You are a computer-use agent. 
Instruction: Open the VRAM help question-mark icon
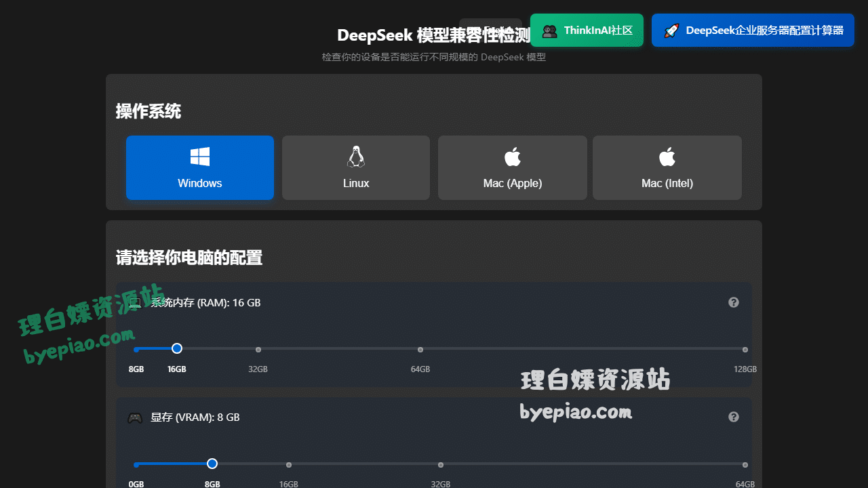734,417
